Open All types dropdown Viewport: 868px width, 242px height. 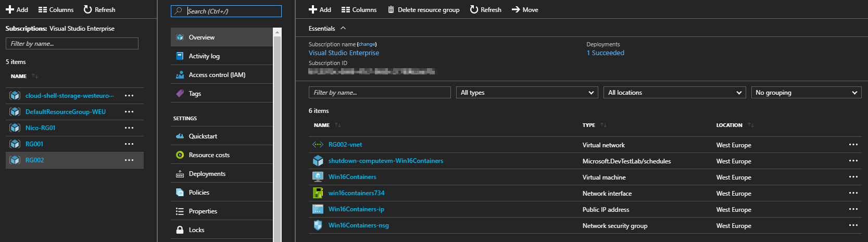(527, 93)
